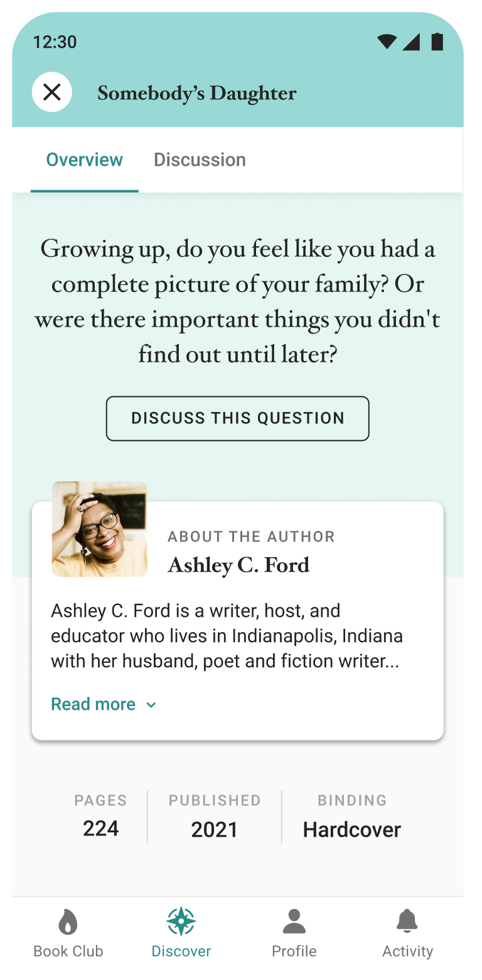Tap the Profile person icon
The image size is (482, 980).
pos(294,922)
